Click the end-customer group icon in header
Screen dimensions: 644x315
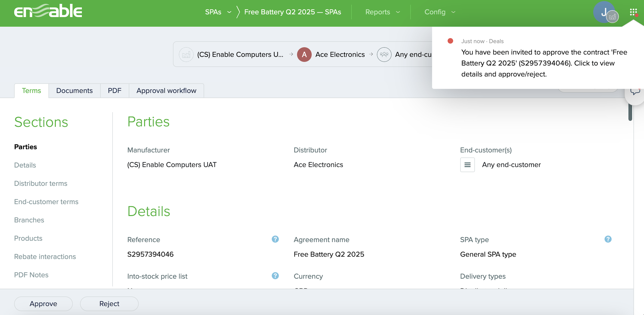point(384,55)
